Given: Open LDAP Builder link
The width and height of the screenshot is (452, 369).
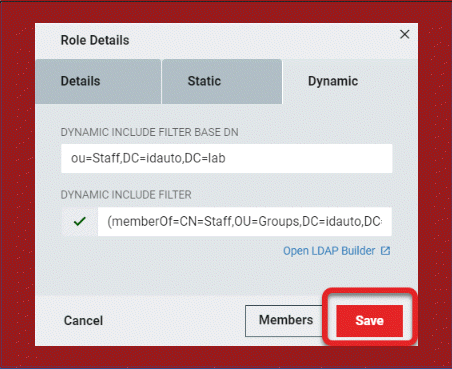Looking at the screenshot, I should pos(329,251).
